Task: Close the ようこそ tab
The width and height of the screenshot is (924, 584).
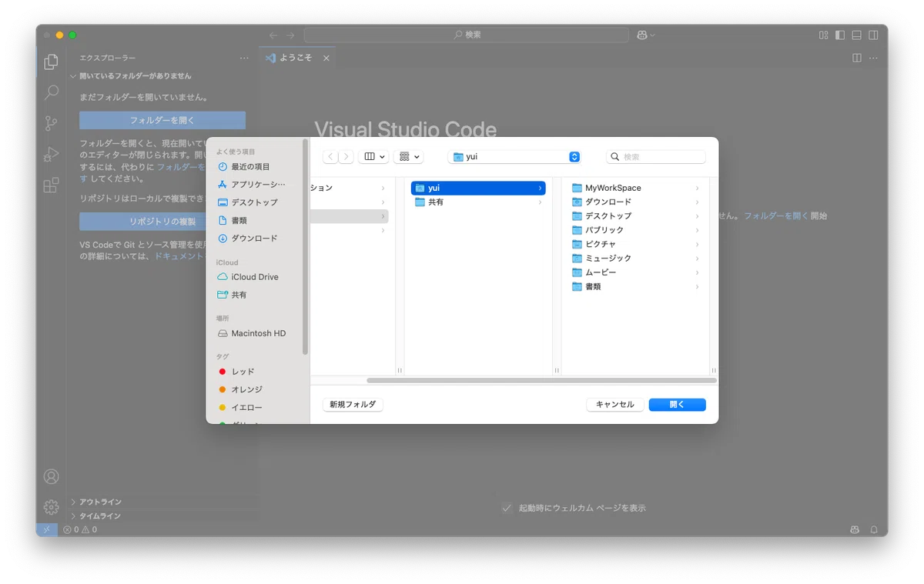Action: pos(326,58)
